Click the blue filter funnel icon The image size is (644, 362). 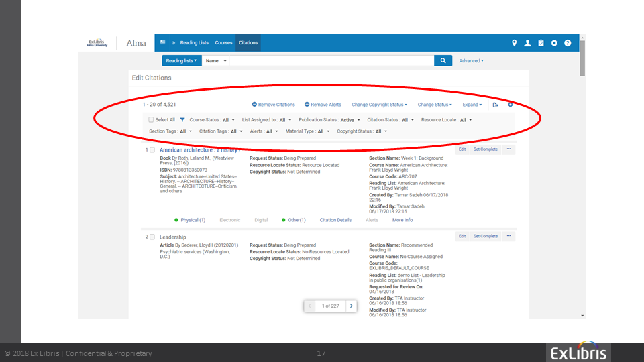[182, 120]
